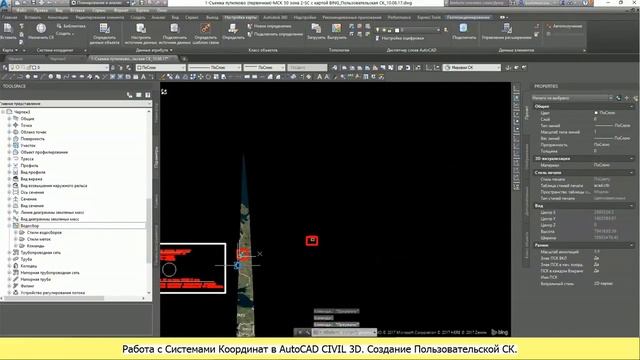Image resolution: width=640 pixels, height=360 pixels.
Task: Click Подключить определение button
Action: [x=275, y=34]
